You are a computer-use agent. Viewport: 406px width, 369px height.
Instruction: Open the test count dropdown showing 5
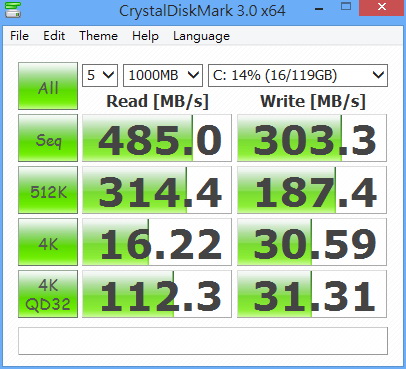[x=100, y=75]
